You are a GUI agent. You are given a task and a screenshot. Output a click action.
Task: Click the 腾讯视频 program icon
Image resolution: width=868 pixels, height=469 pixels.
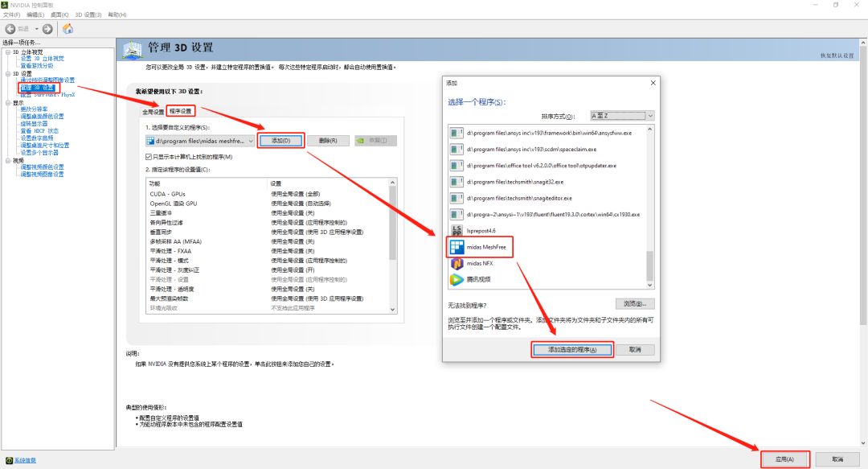[x=457, y=279]
